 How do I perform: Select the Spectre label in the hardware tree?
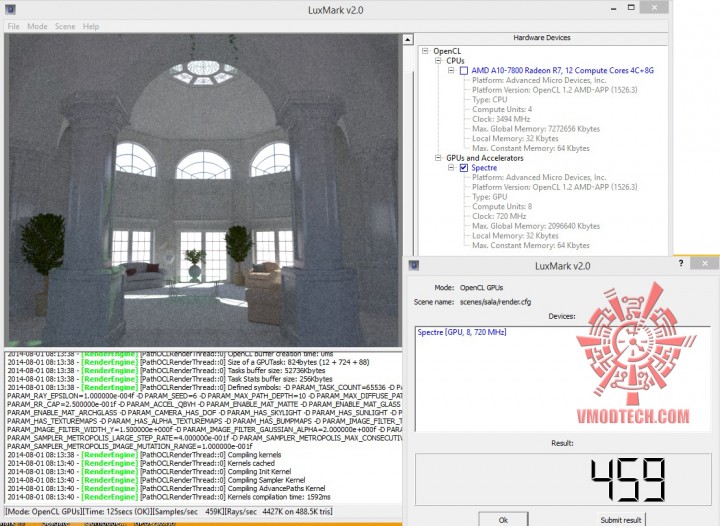pyautogui.click(x=484, y=168)
